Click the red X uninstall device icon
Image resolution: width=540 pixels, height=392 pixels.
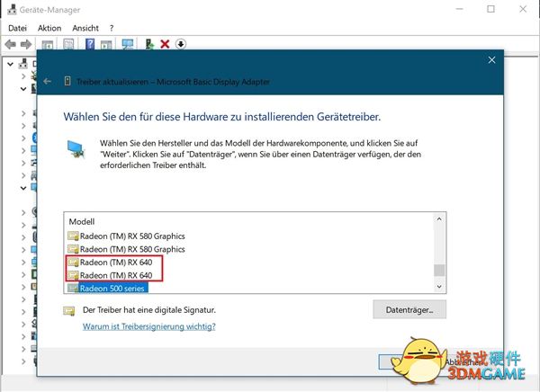(x=165, y=44)
